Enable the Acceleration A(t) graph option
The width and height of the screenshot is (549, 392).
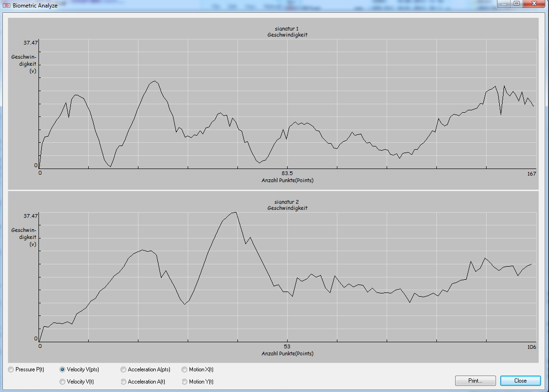[123, 382]
